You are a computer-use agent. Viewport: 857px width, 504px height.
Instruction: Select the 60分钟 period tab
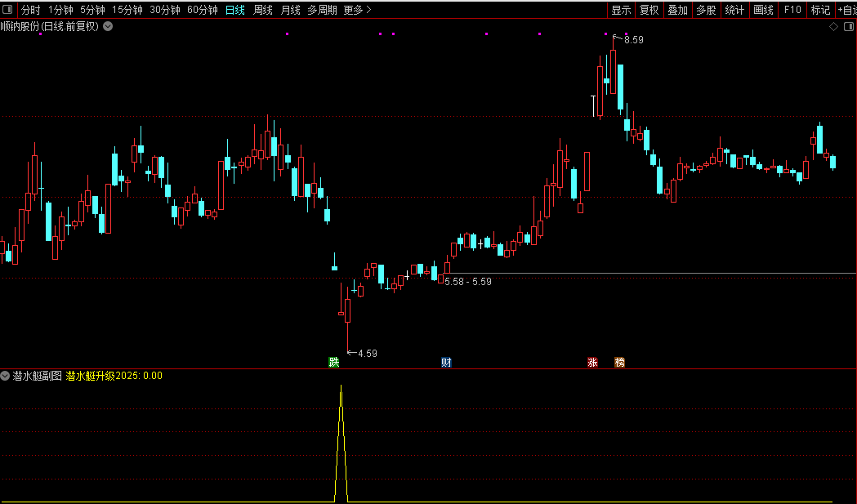tap(203, 10)
